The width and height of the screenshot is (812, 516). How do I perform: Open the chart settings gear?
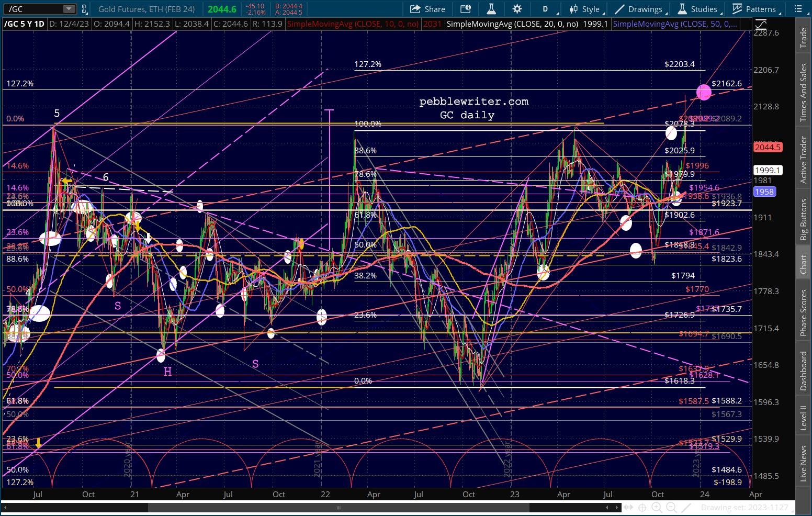click(517, 9)
